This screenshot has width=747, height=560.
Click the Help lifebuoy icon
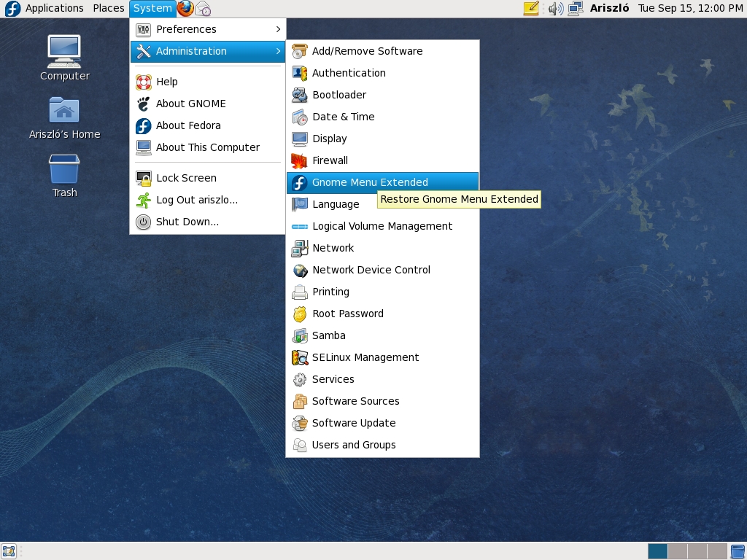[144, 82]
